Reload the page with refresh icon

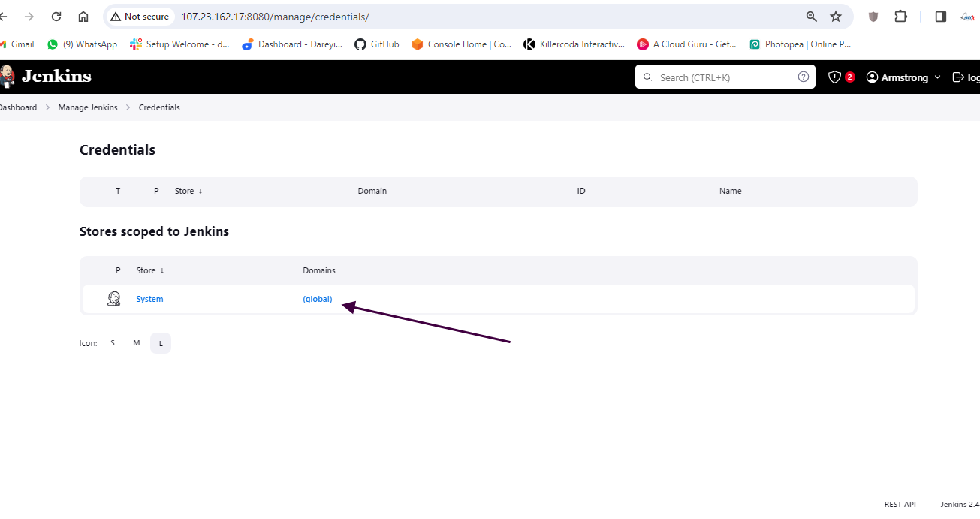pyautogui.click(x=56, y=17)
